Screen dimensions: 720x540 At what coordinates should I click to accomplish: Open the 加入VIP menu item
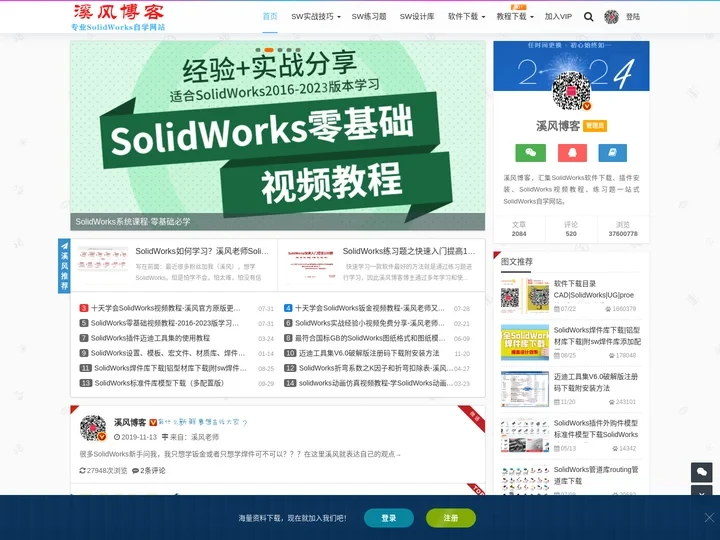[558, 17]
